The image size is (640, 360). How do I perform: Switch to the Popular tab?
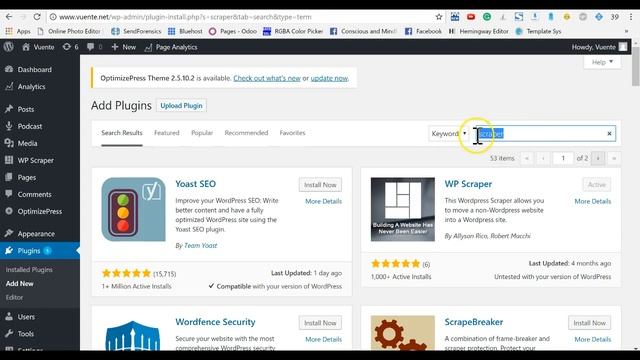click(202, 133)
